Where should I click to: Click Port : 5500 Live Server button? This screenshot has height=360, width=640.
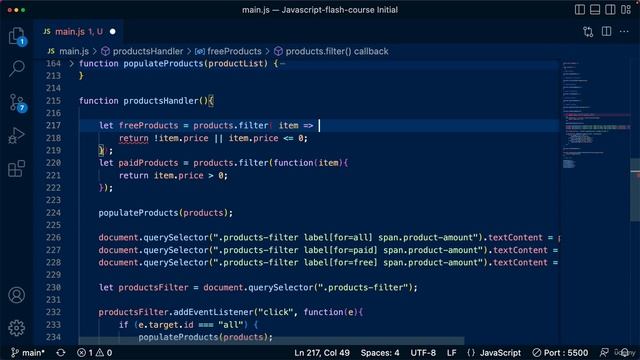(560, 353)
